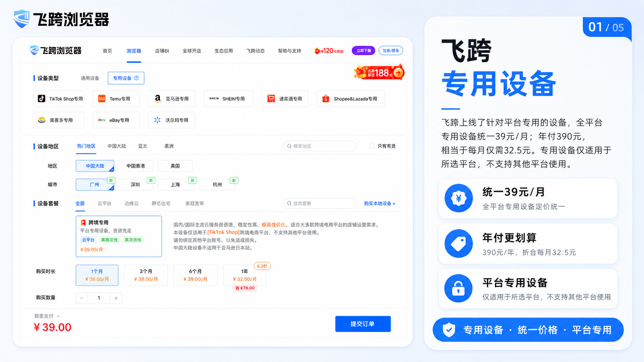
Task: Decrease purchase quantity with minus button
Action: click(82, 298)
